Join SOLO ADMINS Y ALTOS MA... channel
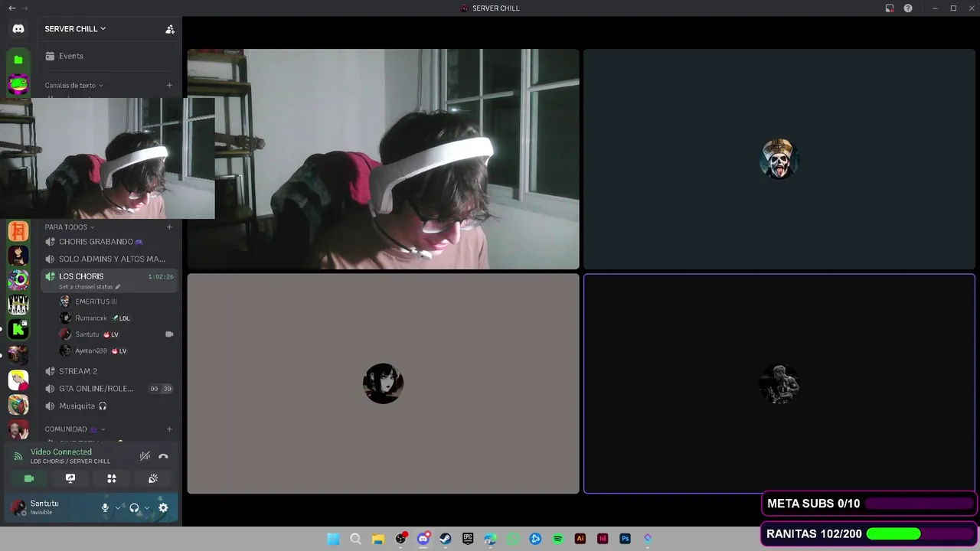Viewport: 980px width, 551px height. click(109, 259)
